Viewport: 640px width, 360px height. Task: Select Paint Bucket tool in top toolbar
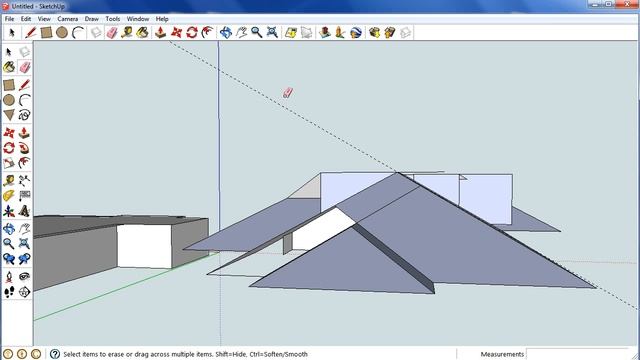pos(142,33)
